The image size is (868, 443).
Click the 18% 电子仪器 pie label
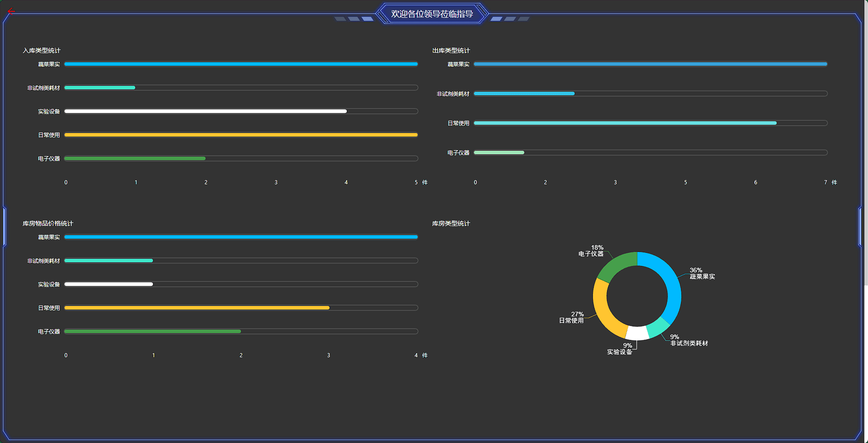(591, 251)
